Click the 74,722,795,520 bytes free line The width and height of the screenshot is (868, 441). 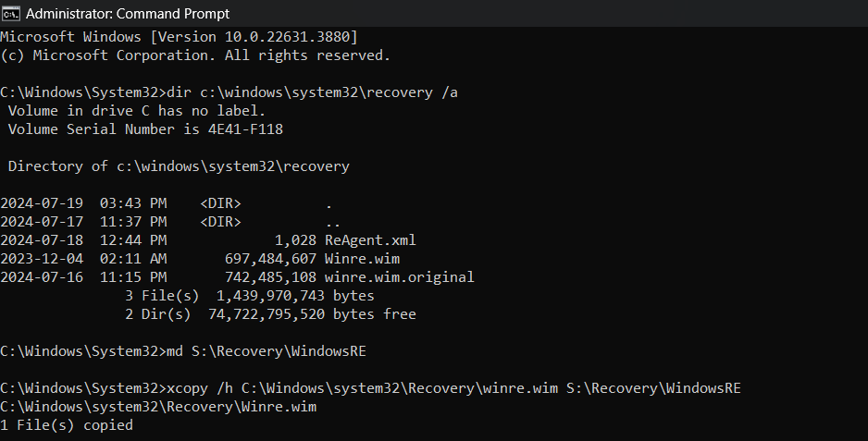point(271,314)
